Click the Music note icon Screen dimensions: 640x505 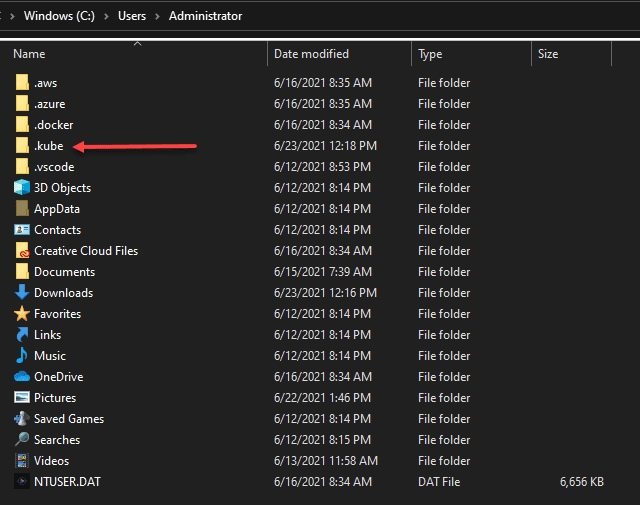coord(22,356)
